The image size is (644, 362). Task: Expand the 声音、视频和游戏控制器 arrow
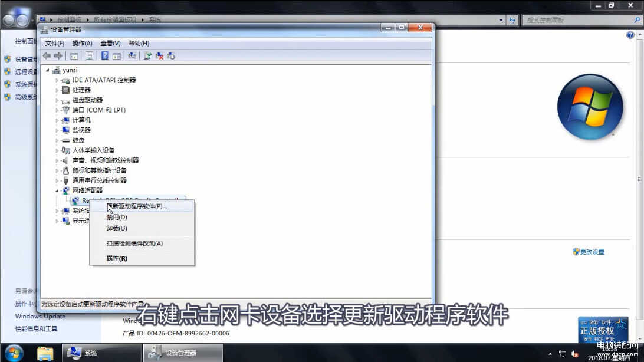[x=57, y=160]
